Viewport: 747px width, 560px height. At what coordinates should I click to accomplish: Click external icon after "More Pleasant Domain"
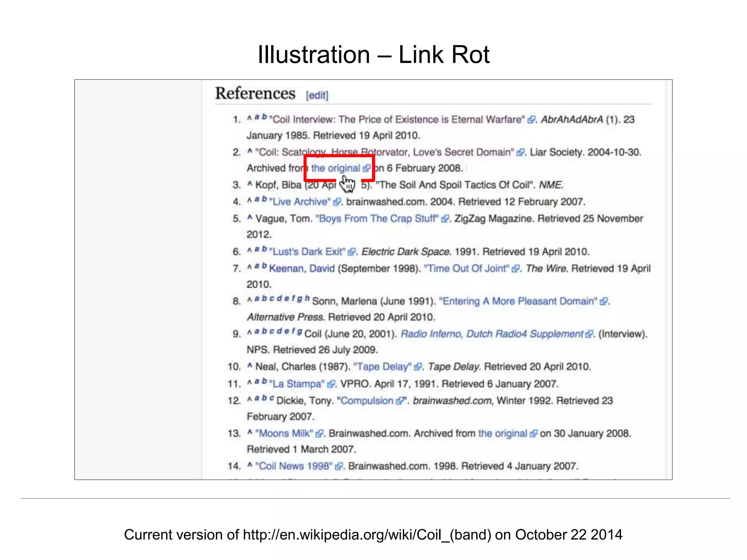604,301
